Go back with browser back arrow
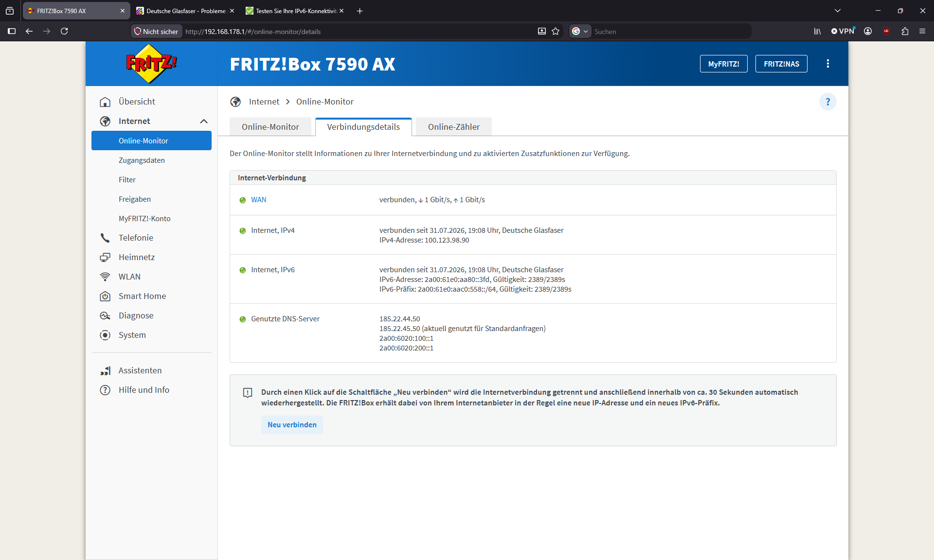 (x=29, y=31)
